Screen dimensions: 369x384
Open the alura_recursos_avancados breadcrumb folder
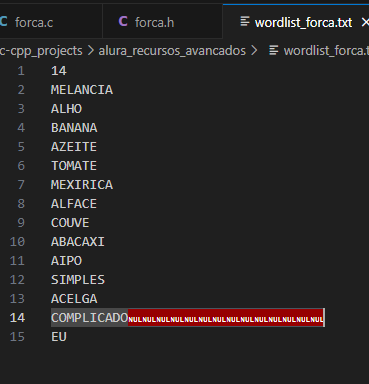coord(172,51)
